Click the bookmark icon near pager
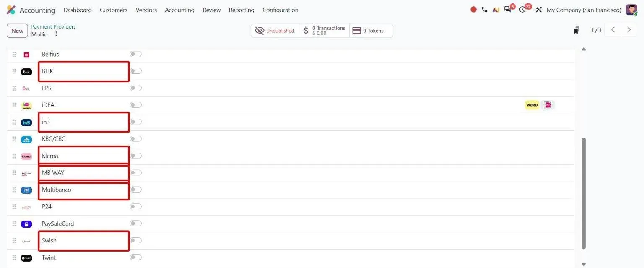The width and height of the screenshot is (644, 268). [576, 30]
